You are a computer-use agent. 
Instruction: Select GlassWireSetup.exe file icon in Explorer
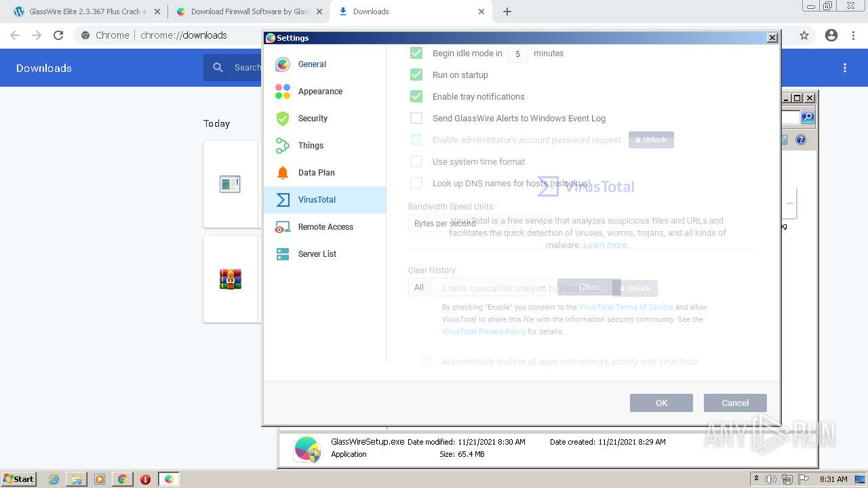point(307,449)
